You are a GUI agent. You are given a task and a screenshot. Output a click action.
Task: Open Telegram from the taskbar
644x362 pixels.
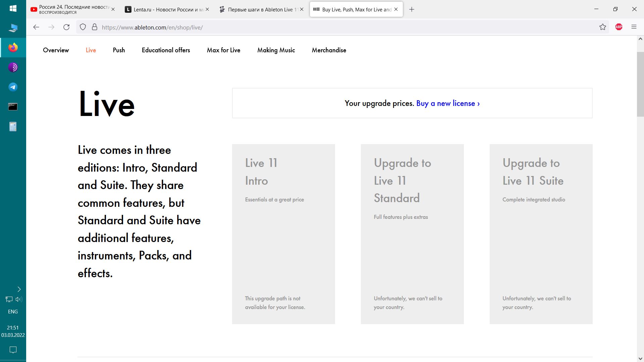tap(13, 87)
